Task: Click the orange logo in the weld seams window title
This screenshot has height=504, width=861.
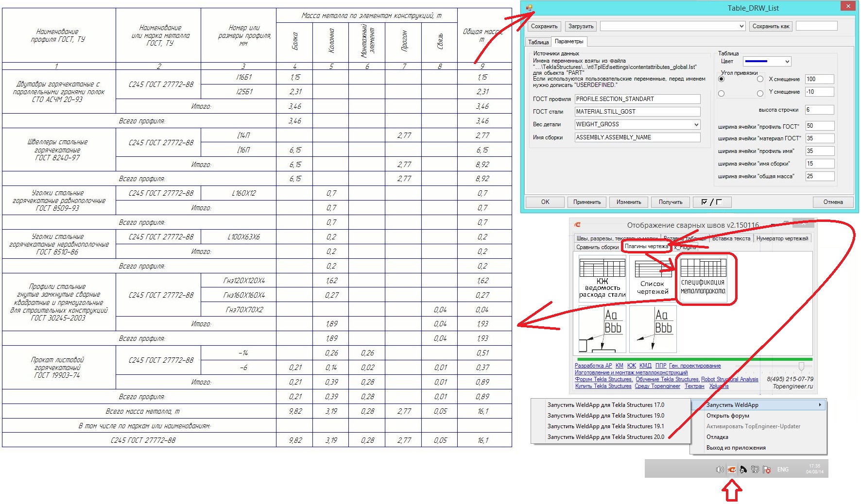Action: coord(577,225)
